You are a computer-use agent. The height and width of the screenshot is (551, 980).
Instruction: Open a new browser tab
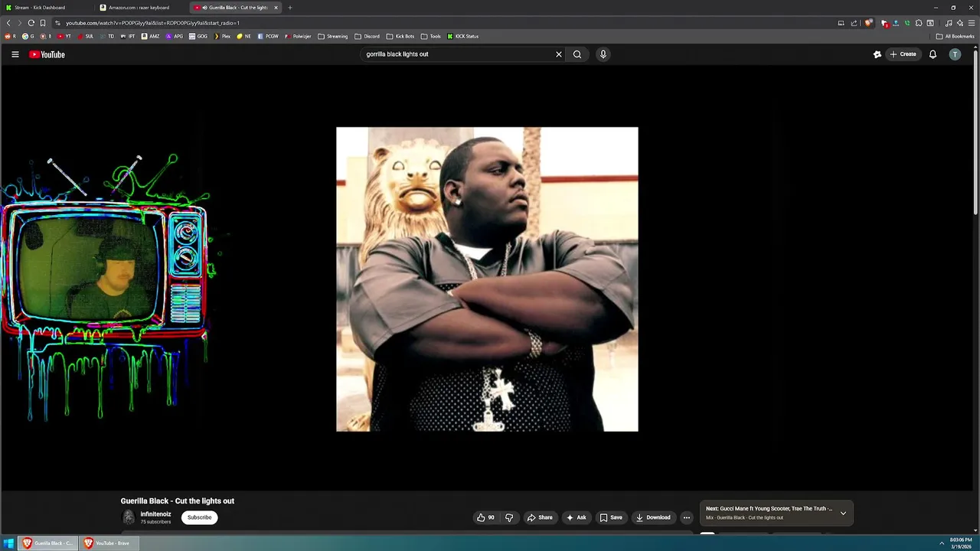(x=289, y=8)
